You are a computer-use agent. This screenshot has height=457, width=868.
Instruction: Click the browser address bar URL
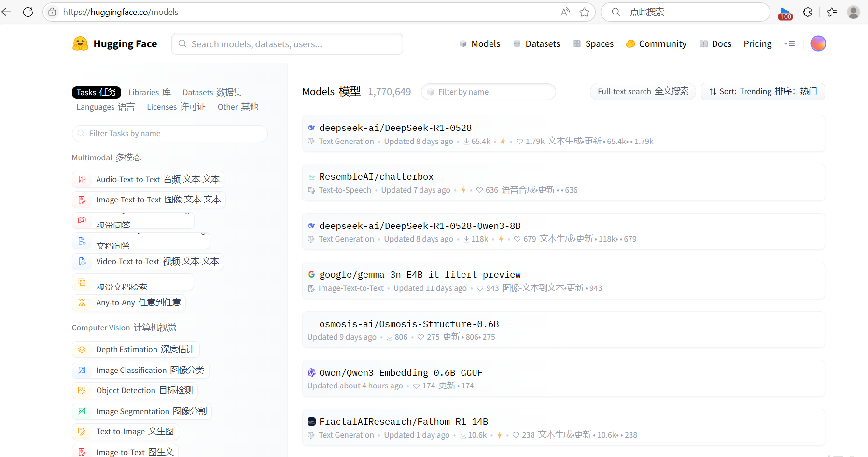(121, 12)
